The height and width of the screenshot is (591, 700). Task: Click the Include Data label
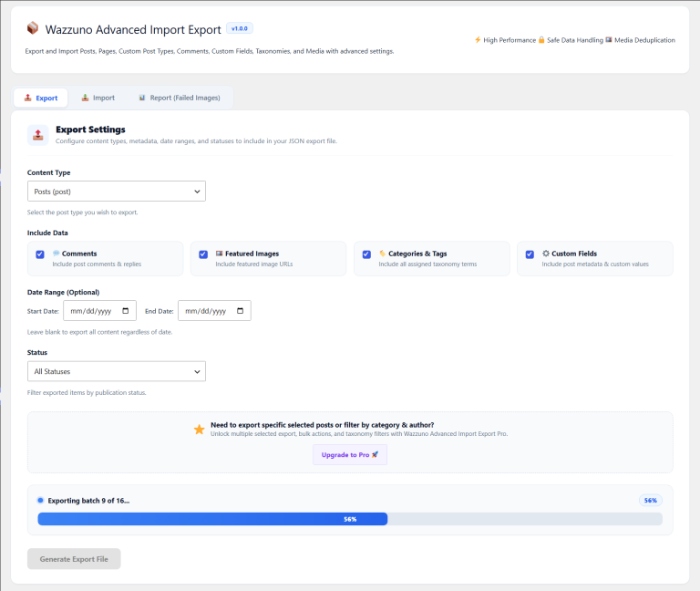47,233
